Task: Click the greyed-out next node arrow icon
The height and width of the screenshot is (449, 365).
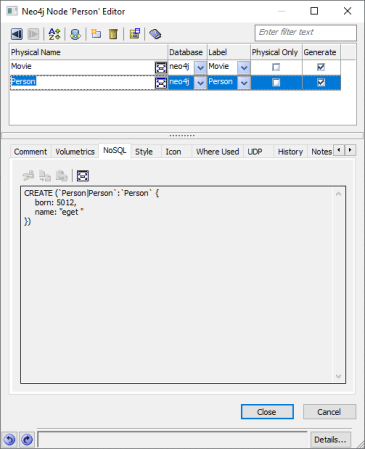Action: point(33,34)
